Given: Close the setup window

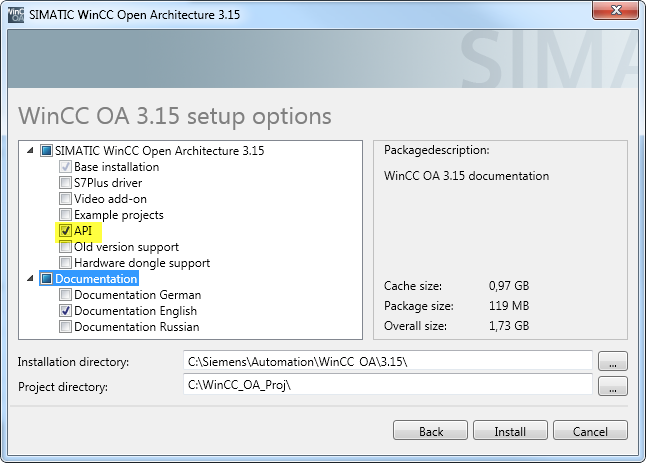Looking at the screenshot, I should (616, 10).
